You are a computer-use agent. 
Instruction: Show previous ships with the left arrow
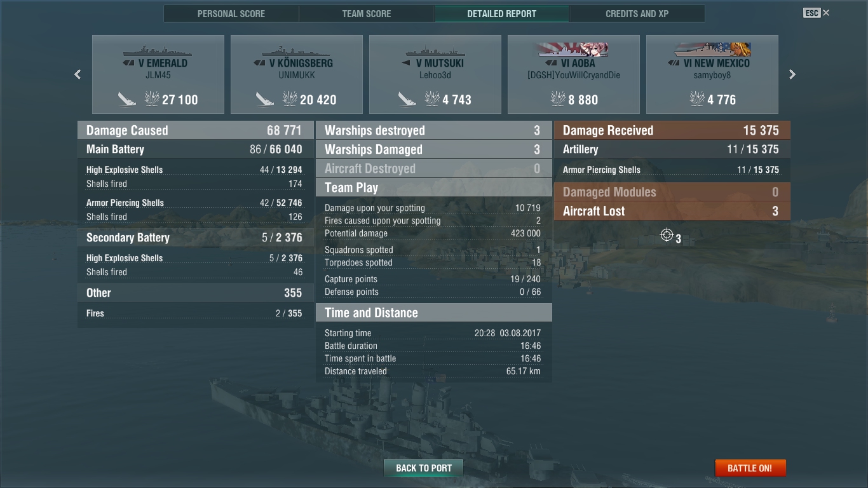click(78, 74)
